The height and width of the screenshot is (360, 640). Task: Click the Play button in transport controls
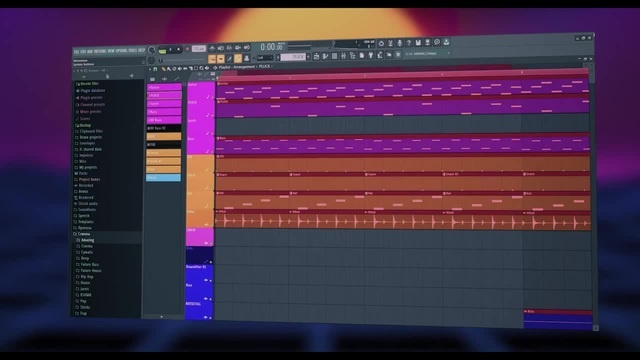tap(170, 49)
